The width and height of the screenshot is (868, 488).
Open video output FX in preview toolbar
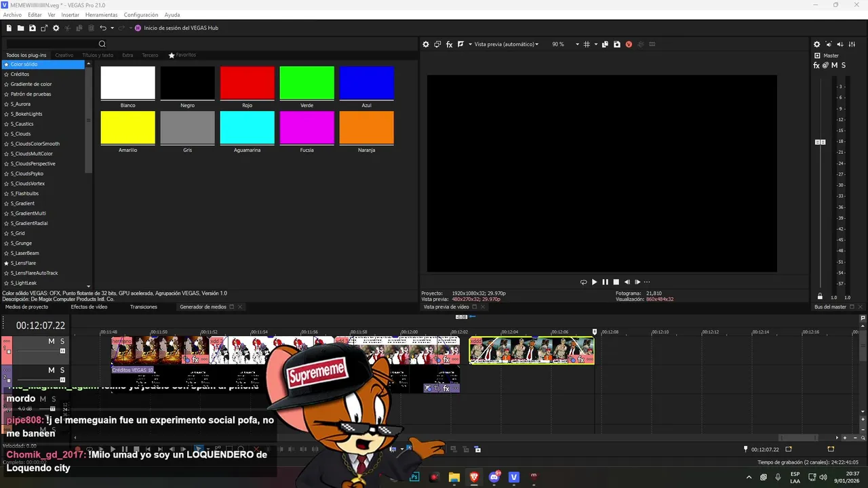pos(449,44)
